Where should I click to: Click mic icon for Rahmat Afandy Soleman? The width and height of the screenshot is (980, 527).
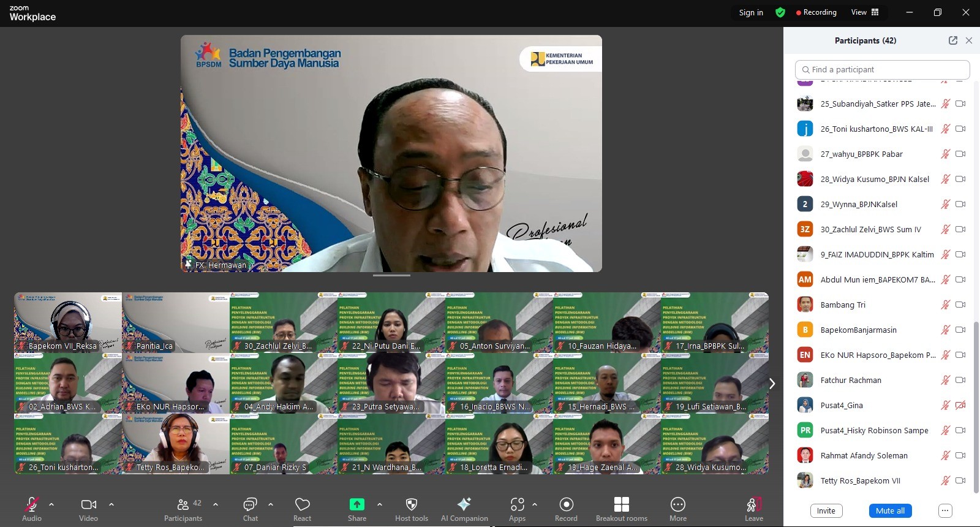945,455
